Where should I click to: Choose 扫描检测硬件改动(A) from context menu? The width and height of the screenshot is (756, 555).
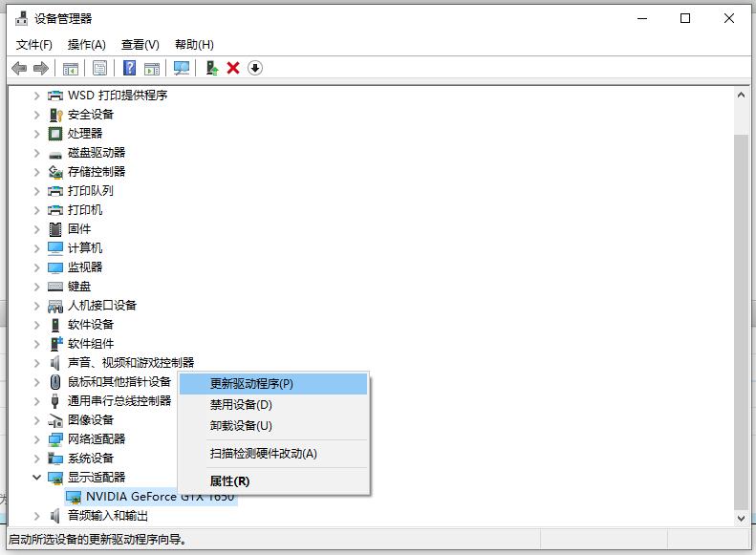click(273, 454)
